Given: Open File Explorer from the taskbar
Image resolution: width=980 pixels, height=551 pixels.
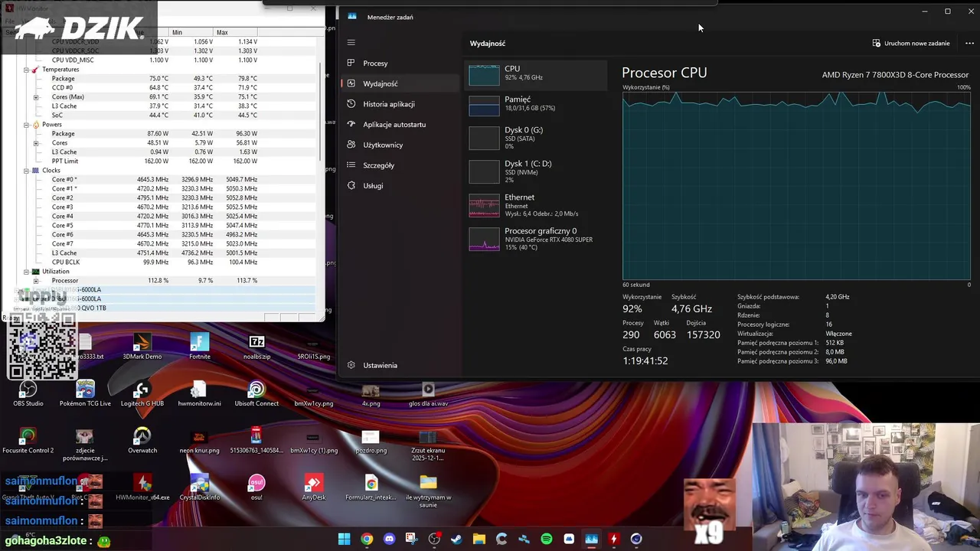Looking at the screenshot, I should 479,539.
